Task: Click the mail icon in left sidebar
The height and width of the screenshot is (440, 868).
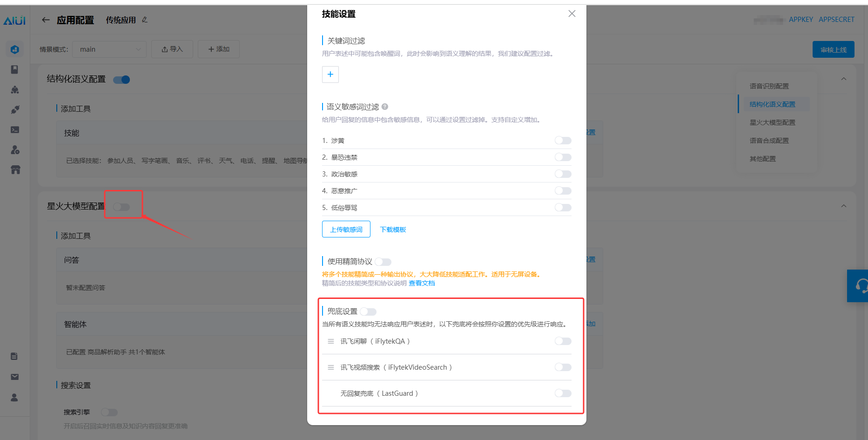Action: pos(15,377)
